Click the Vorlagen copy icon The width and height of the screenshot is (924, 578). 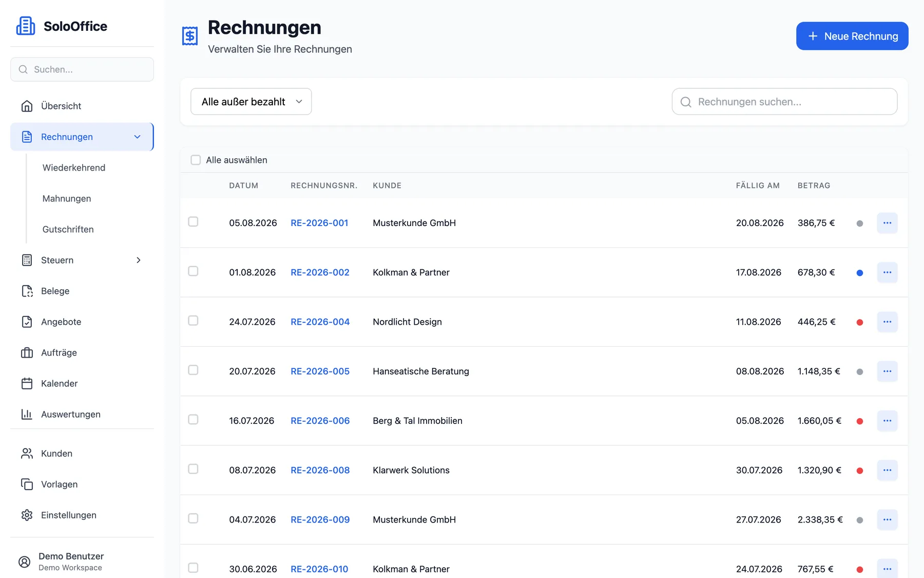[x=27, y=484]
